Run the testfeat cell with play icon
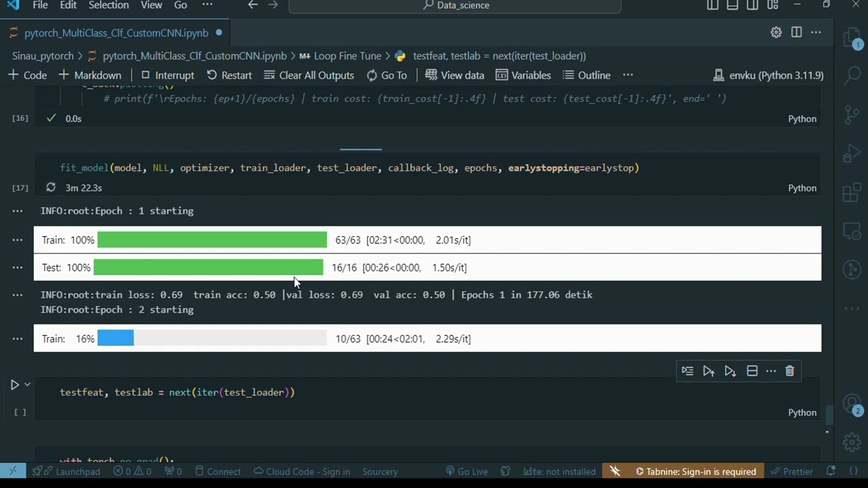The height and width of the screenshot is (488, 868). click(14, 385)
